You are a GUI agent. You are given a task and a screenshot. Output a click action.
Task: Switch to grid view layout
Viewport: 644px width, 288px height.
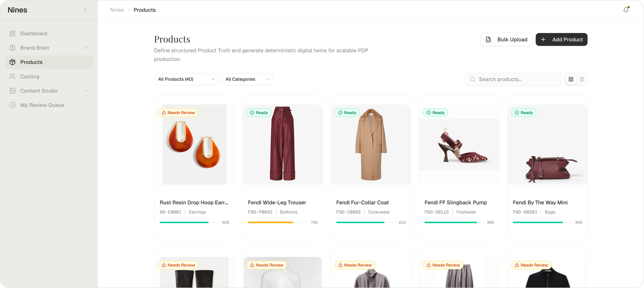(x=571, y=79)
